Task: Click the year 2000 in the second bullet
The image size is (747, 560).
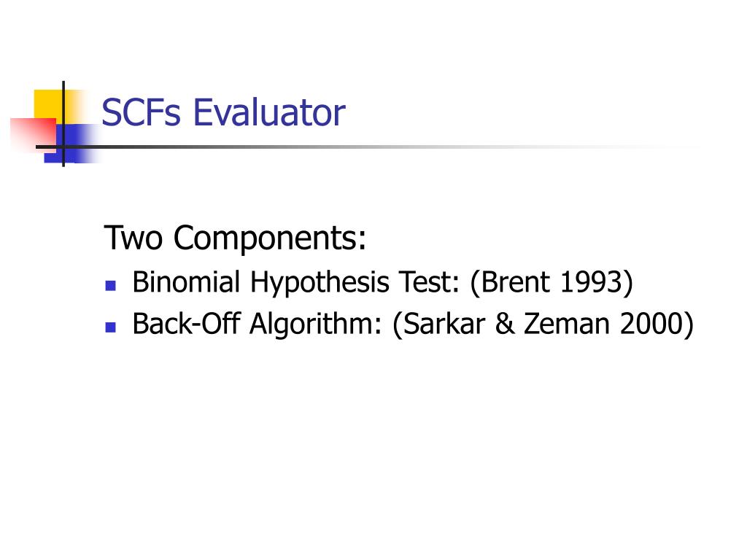Action: click(x=651, y=324)
